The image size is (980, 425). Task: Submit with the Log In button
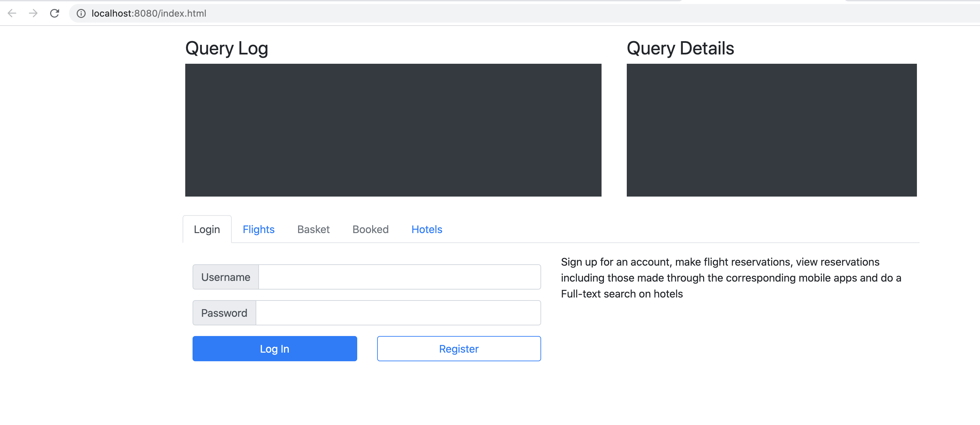click(x=275, y=349)
